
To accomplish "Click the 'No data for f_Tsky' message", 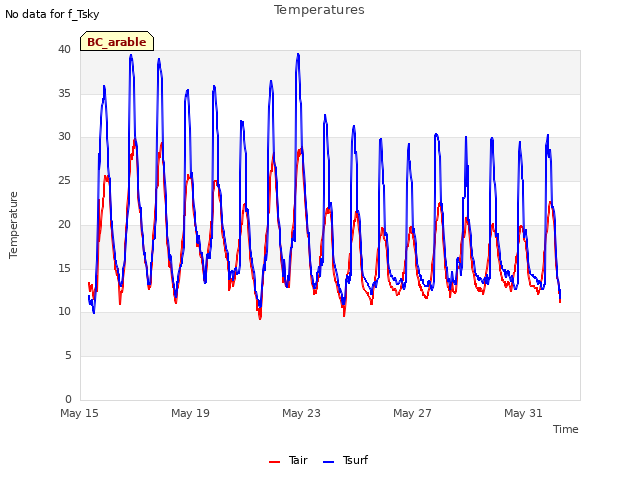I will (x=52, y=14).
